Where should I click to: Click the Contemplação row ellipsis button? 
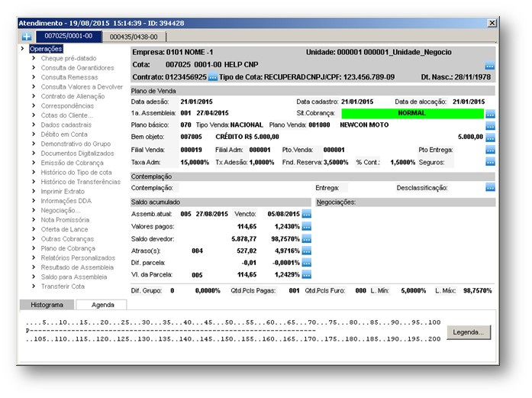[x=490, y=187]
